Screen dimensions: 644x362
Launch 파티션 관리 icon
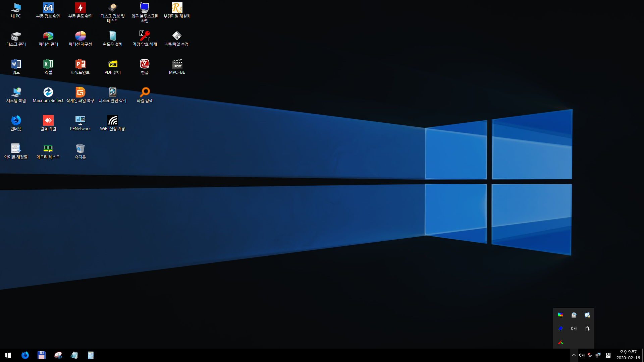pos(48,39)
